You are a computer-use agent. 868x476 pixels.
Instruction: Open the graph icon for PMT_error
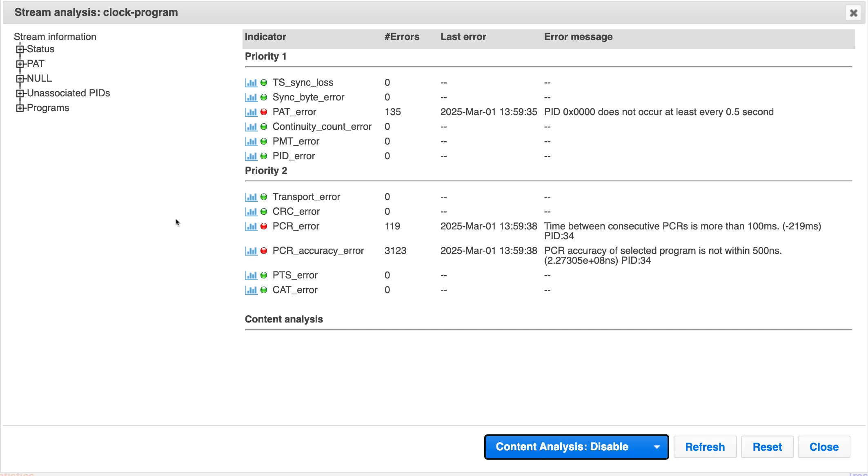point(251,142)
